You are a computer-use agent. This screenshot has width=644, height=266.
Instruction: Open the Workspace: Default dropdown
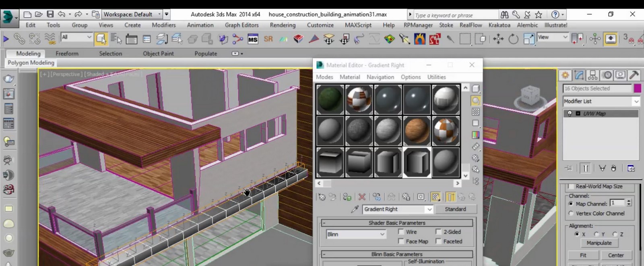[132, 14]
